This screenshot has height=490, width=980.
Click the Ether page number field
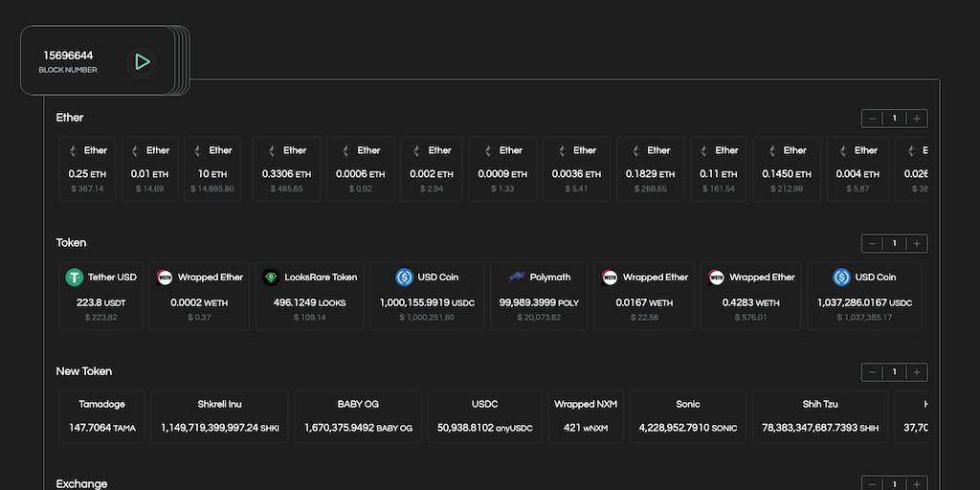click(x=895, y=119)
